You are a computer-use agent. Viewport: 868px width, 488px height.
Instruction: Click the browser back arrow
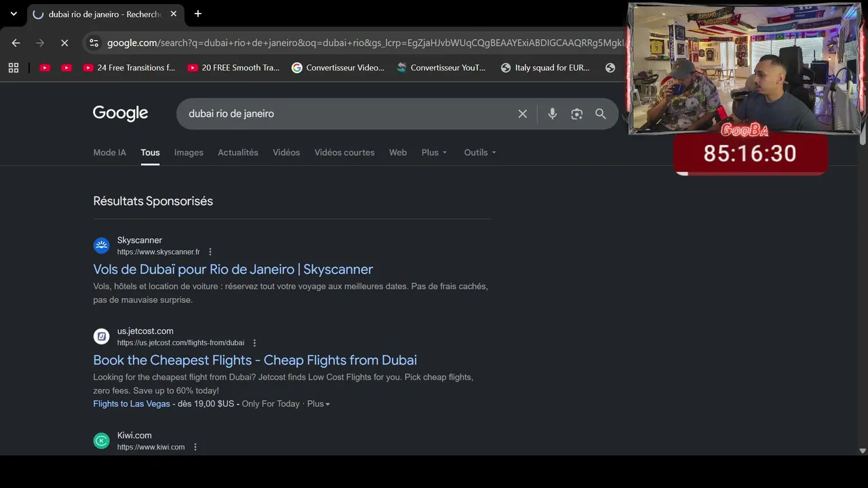[16, 43]
